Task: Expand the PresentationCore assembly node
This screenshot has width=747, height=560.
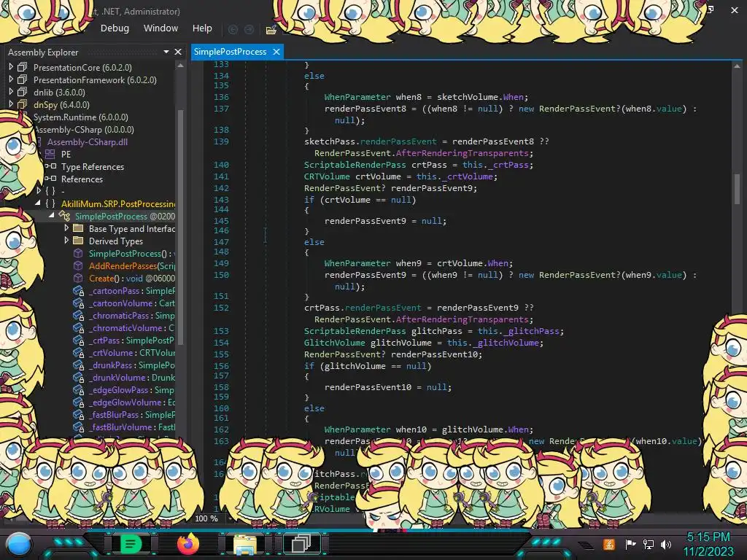Action: (11, 67)
